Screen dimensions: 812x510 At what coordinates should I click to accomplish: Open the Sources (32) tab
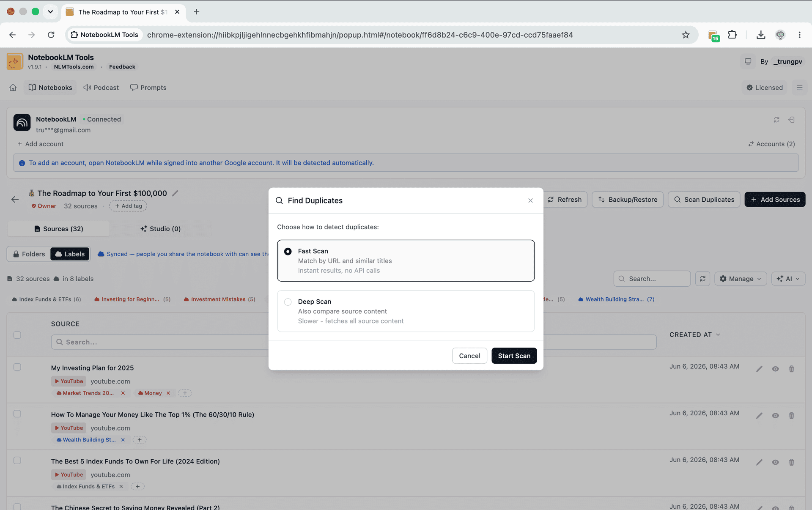tap(58, 229)
